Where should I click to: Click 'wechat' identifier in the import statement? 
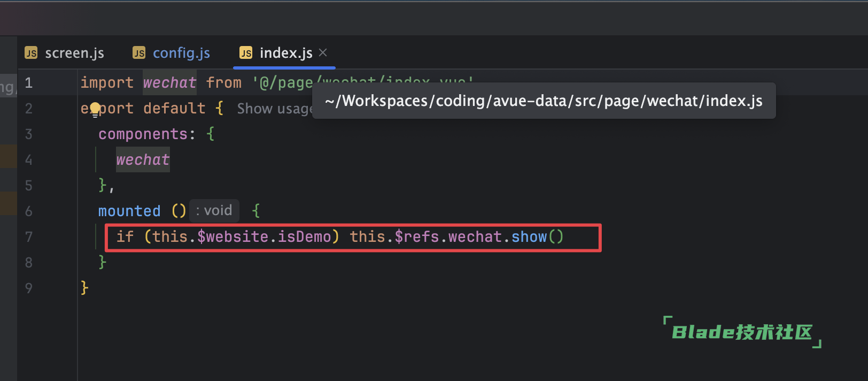coord(169,83)
